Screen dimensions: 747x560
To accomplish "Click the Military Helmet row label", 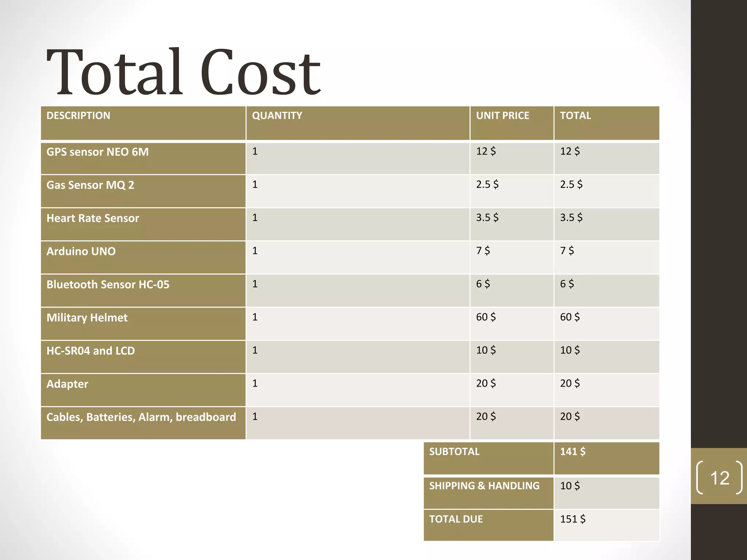I will [x=87, y=318].
